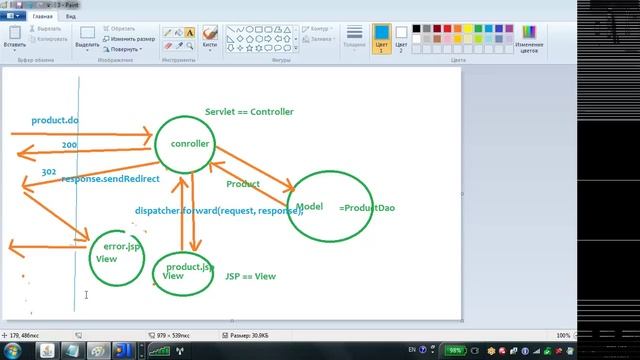Open the Fill (Заливка) dropdown
Screen dimensions: 640x360
319,39
